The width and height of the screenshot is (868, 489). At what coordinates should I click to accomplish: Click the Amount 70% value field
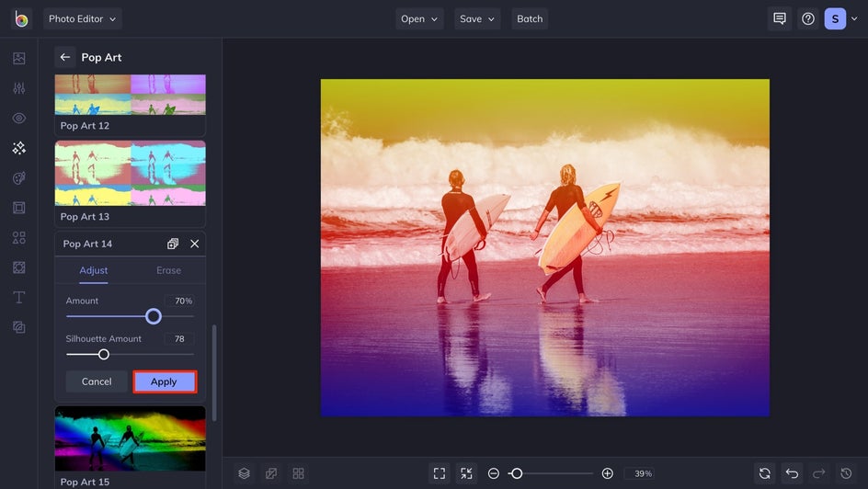[179, 301]
